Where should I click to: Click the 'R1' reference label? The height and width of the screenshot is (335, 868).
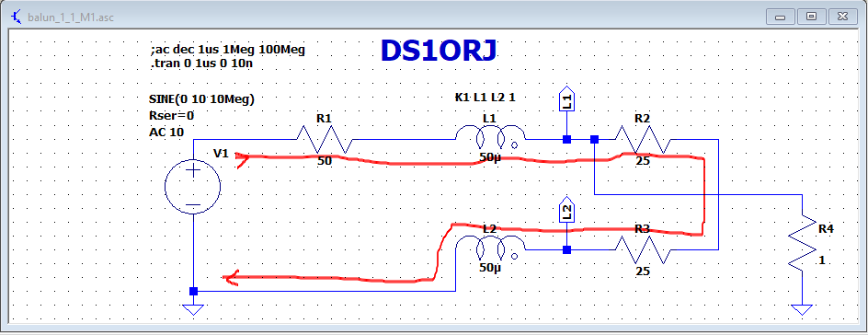(x=324, y=118)
